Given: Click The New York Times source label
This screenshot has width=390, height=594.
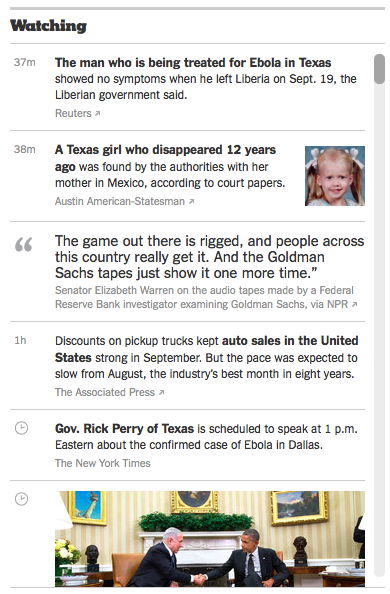Looking at the screenshot, I should point(103,463).
